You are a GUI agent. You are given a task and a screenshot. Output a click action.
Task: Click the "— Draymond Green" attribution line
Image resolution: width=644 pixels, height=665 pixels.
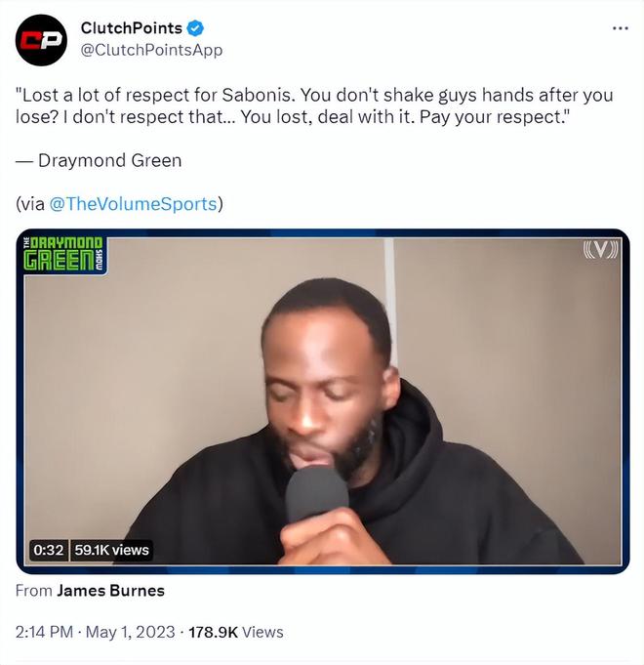coord(99,161)
